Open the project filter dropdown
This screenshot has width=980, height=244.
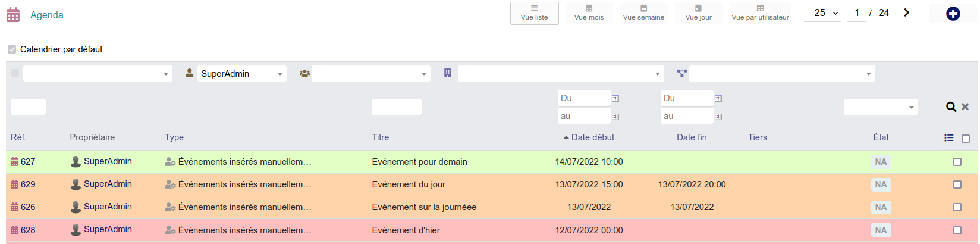(x=782, y=74)
